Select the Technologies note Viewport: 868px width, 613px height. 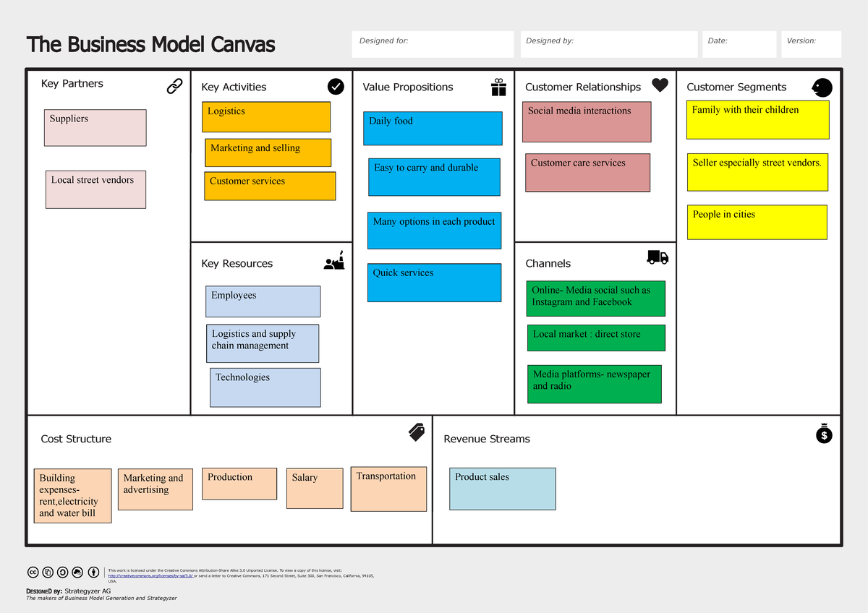tap(265, 387)
